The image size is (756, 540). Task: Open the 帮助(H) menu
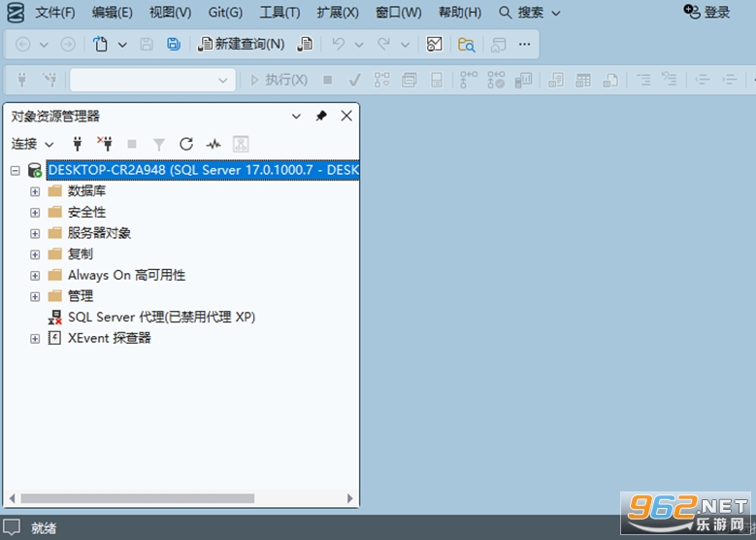(x=459, y=13)
